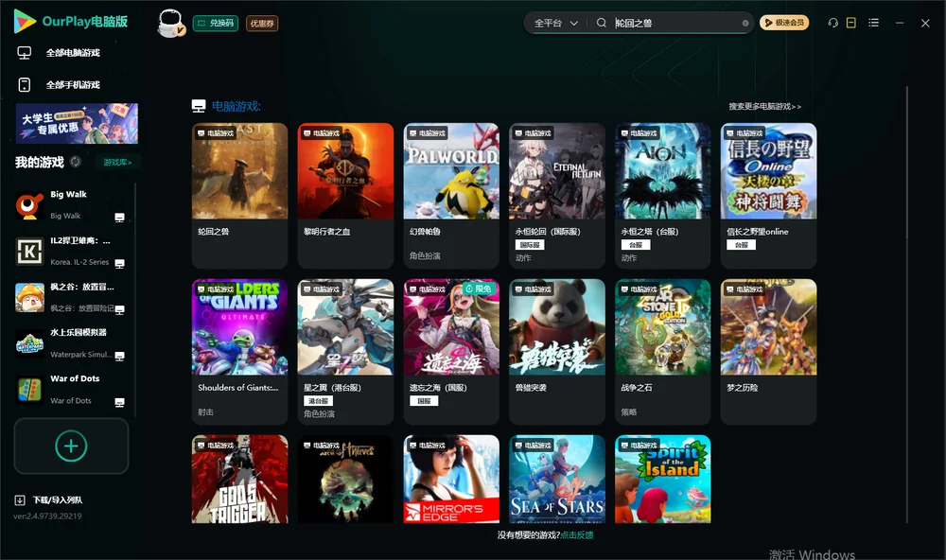946x560 pixels.
Task: Open the Sea of Stars card
Action: [x=557, y=480]
